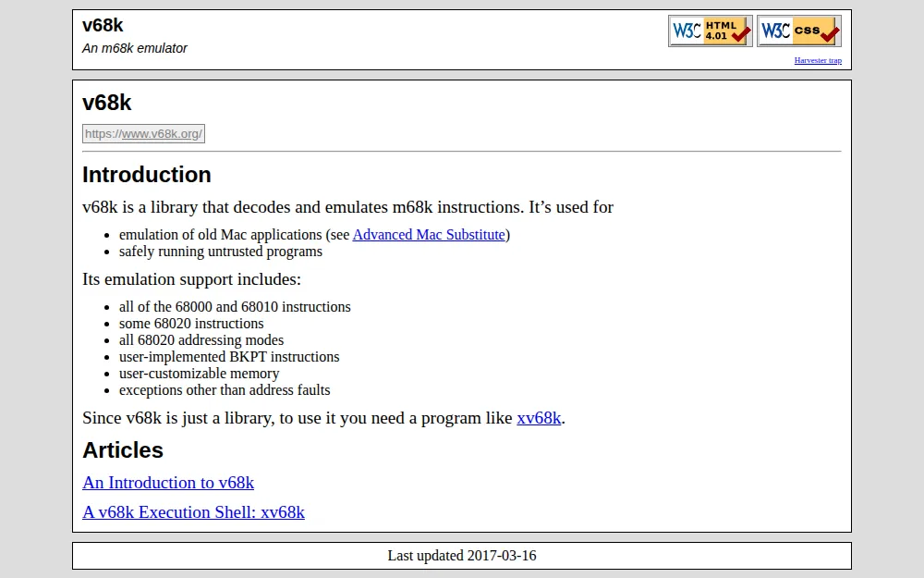Click the sentence starting 'v68k is a library'

click(x=347, y=207)
